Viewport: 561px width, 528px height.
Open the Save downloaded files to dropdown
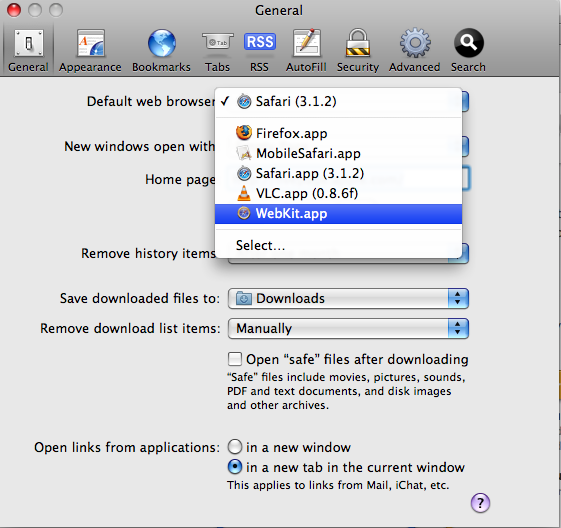(x=348, y=298)
